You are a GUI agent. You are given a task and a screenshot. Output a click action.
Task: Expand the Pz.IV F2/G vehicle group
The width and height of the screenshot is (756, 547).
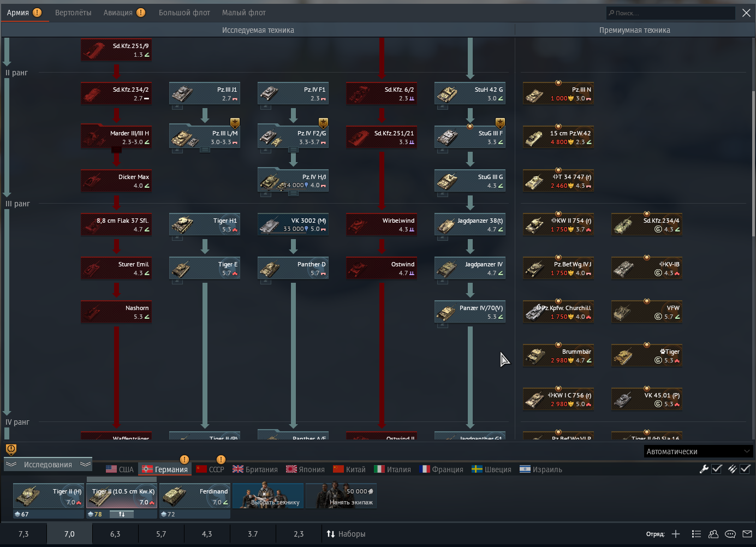(x=293, y=138)
